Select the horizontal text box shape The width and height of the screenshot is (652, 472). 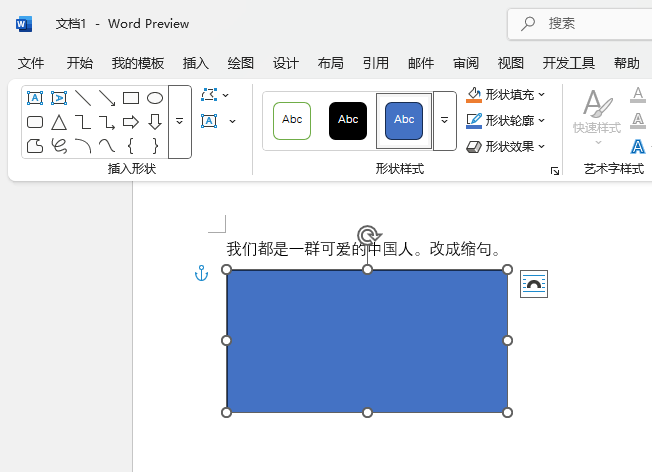pos(35,98)
